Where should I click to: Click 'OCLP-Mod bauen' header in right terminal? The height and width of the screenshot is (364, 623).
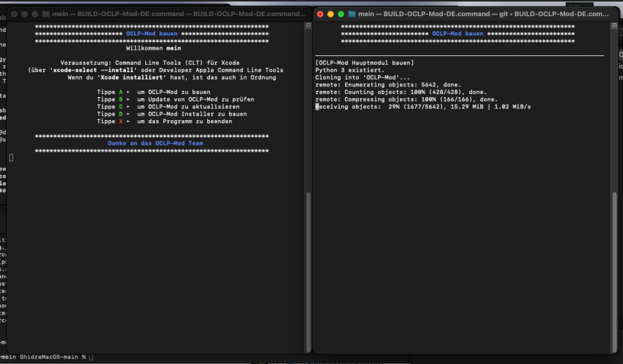pos(458,34)
